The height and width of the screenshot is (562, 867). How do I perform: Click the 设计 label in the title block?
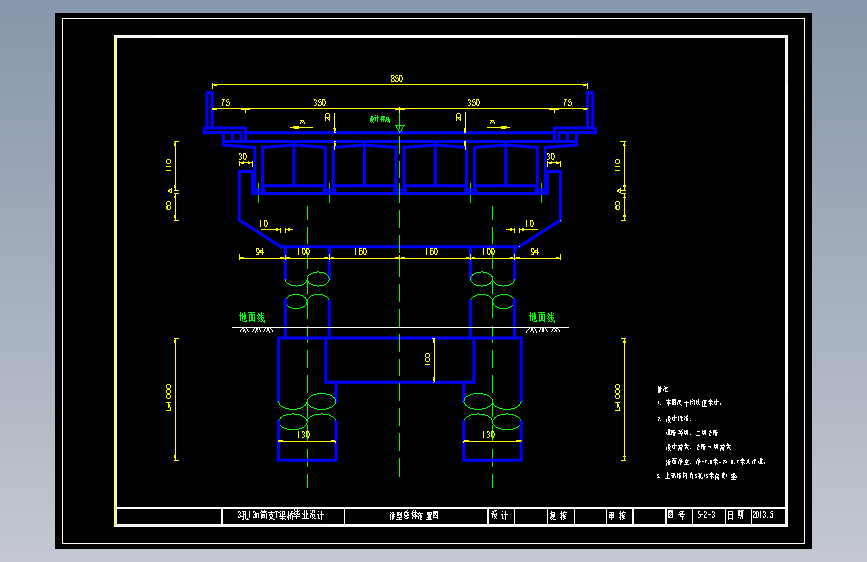499,516
